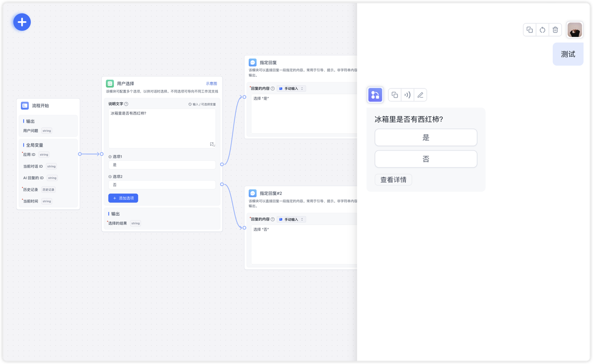Choose the 否 option in chat
This screenshot has width=593, height=364.
425,159
